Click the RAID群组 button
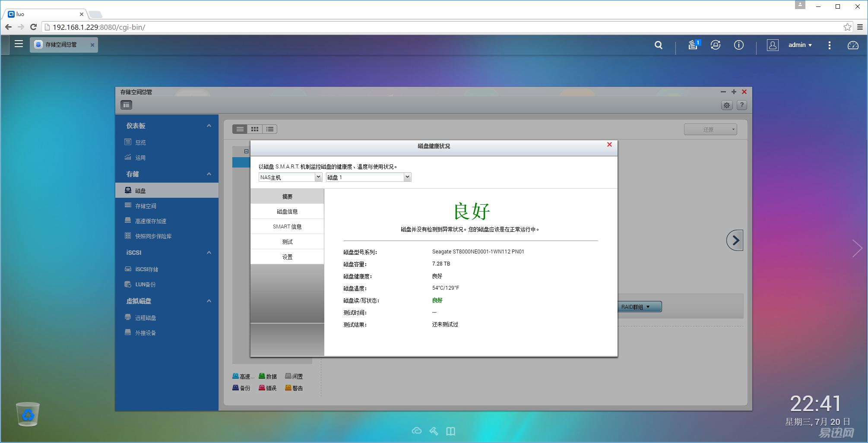Viewport: 868px width, 443px height. [x=636, y=307]
